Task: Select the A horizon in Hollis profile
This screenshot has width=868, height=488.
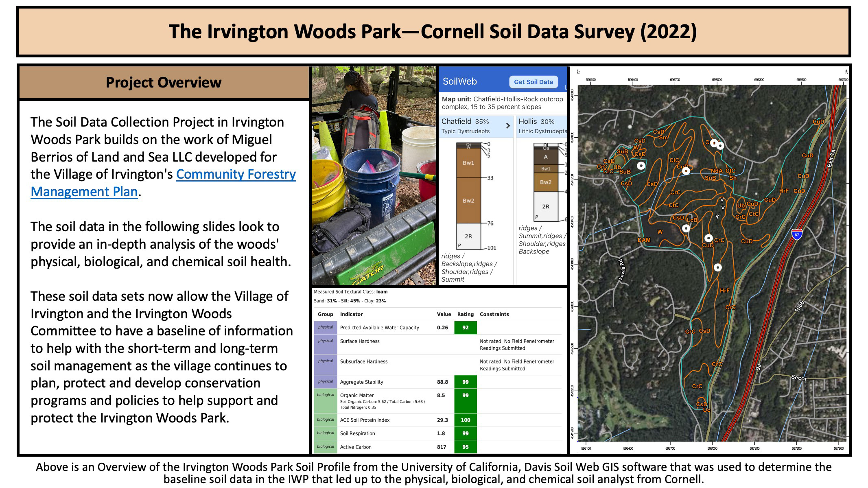Action: pos(546,157)
